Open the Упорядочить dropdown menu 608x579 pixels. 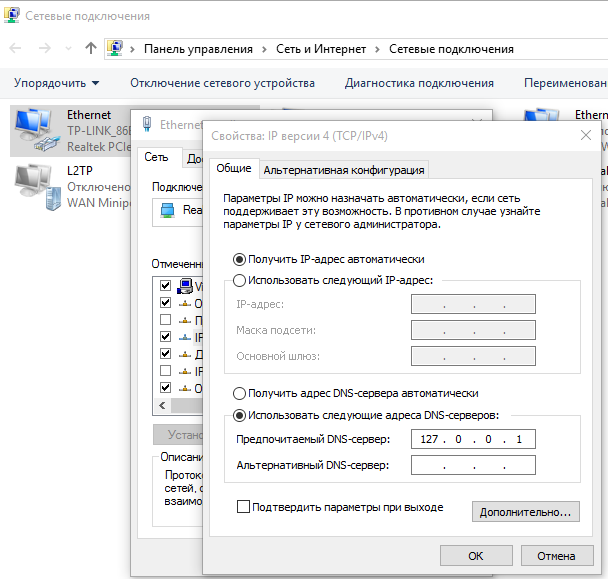coord(57,83)
